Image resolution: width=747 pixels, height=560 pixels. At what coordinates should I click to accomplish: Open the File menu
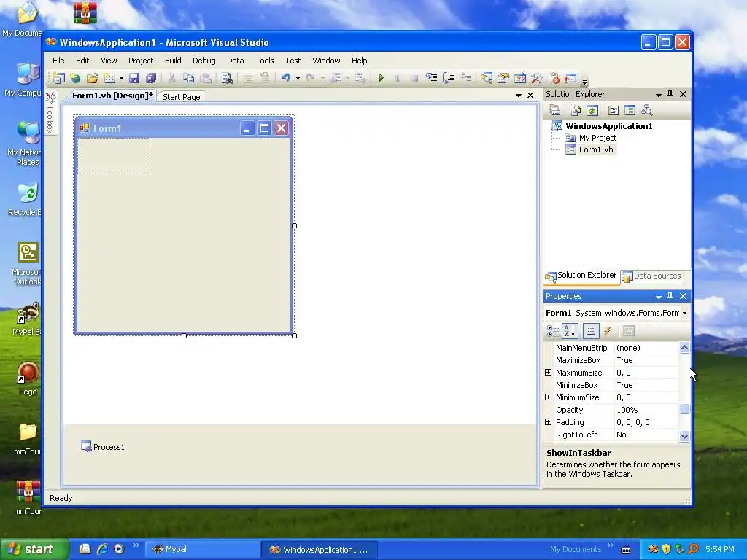tap(58, 61)
